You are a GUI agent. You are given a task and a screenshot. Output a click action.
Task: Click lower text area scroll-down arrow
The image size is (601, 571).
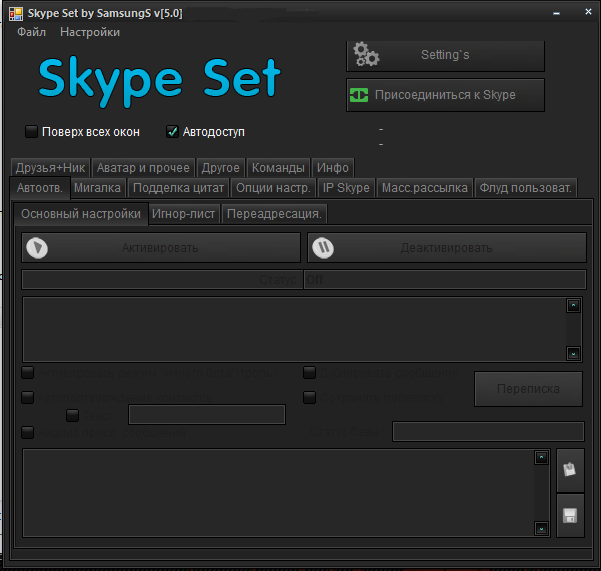pyautogui.click(x=541, y=529)
